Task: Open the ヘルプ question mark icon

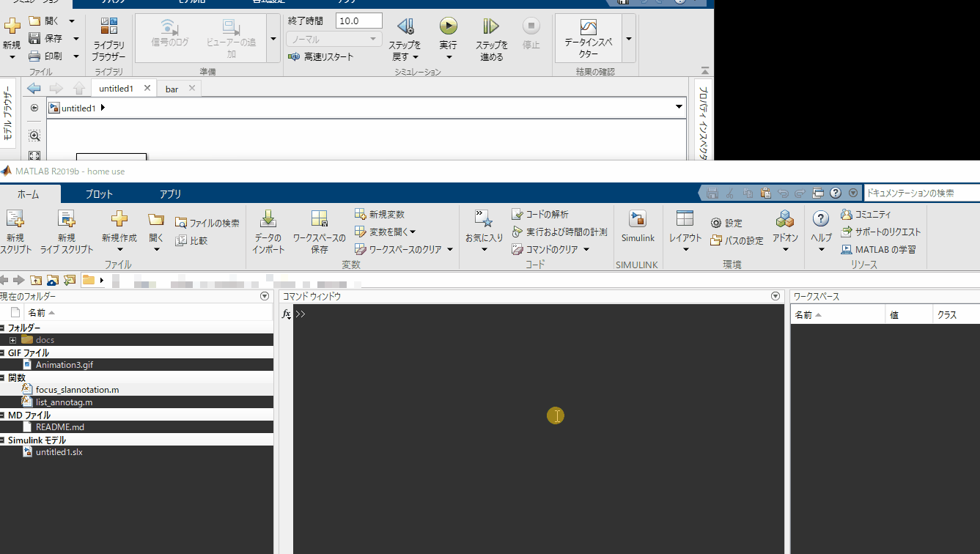Action: click(821, 218)
